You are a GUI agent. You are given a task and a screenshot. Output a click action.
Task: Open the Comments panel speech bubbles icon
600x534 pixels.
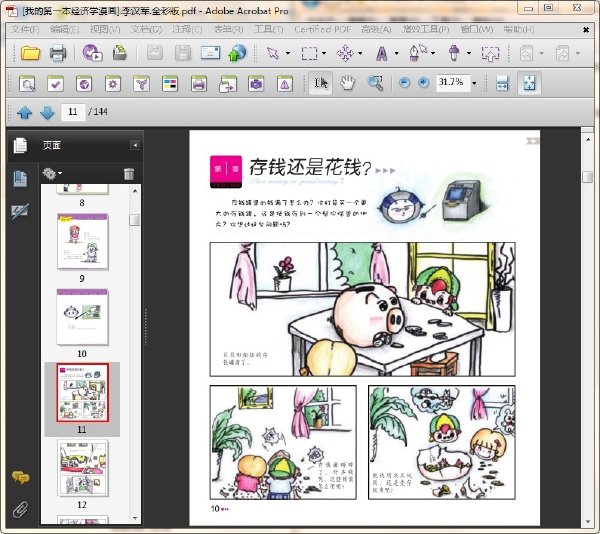20,477
